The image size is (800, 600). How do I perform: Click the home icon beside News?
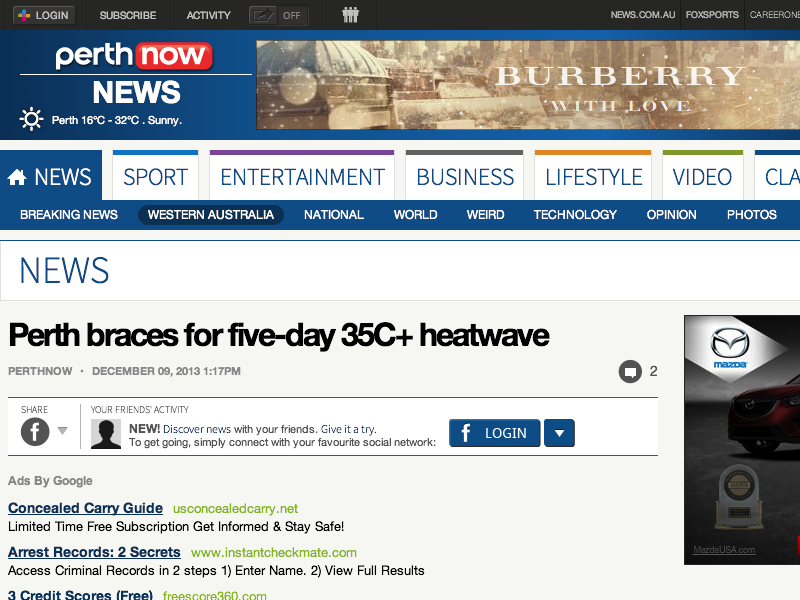tap(17, 178)
